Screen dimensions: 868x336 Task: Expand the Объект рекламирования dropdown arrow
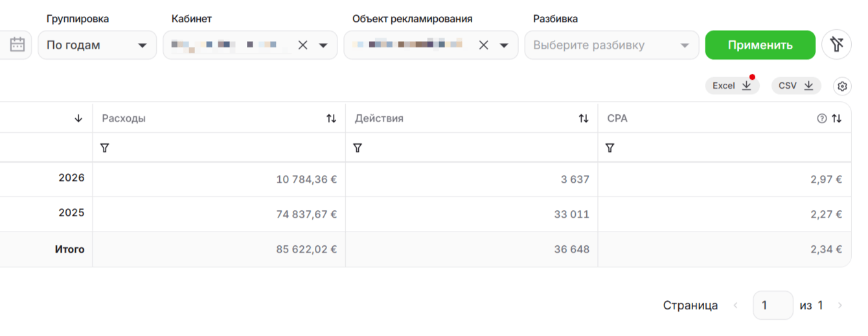[504, 45]
